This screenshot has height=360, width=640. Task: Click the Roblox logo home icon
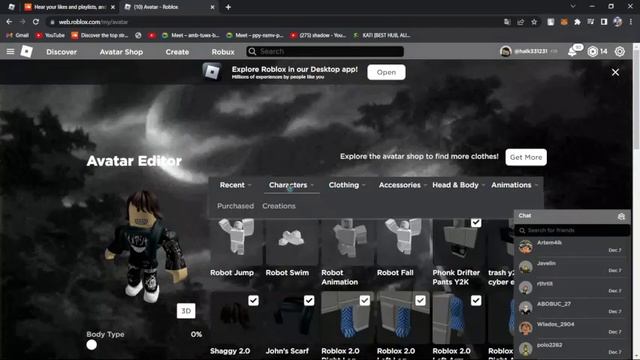pyautogui.click(x=27, y=51)
